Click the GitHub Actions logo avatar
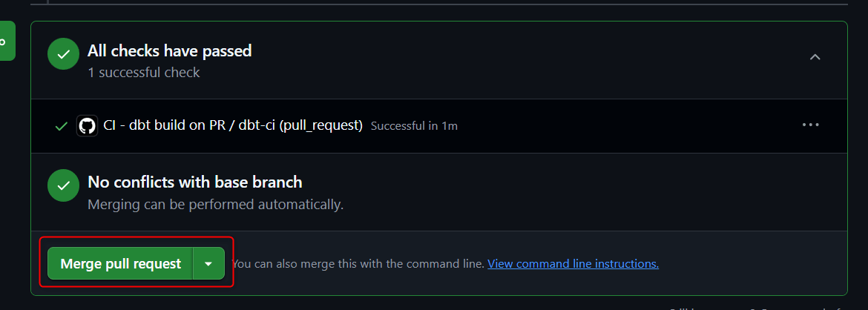Screen dimensions: 868x310 click(87, 125)
